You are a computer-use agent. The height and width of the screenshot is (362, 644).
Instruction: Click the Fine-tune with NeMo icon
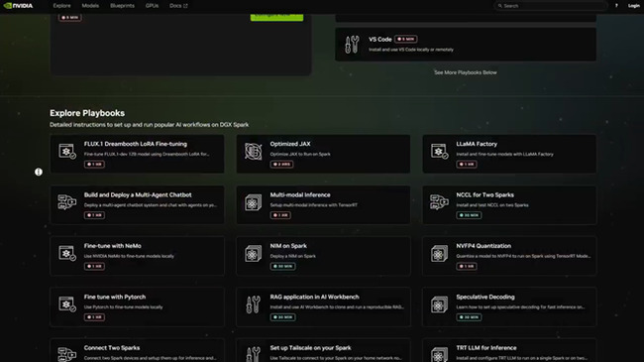click(67, 253)
